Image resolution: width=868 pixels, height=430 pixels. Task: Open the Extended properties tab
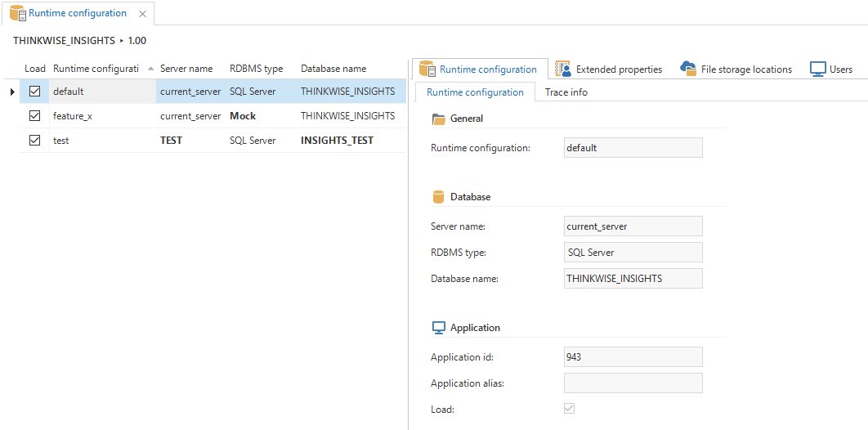pos(618,69)
